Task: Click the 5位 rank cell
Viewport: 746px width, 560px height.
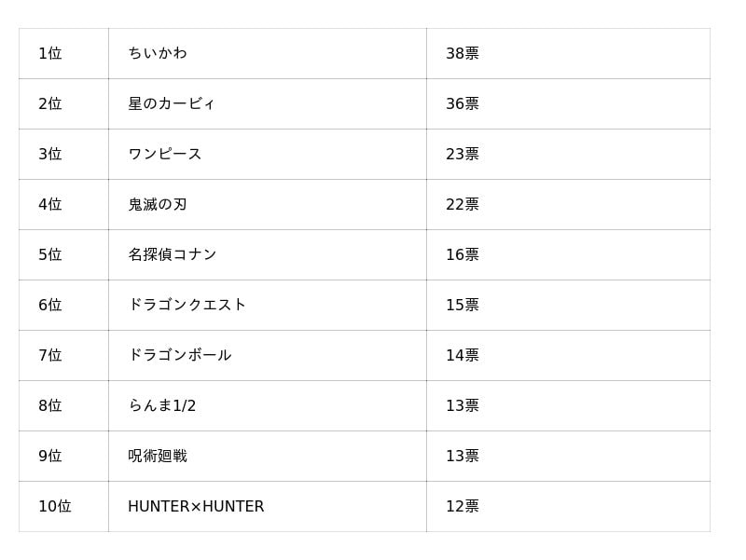Action: [x=50, y=255]
